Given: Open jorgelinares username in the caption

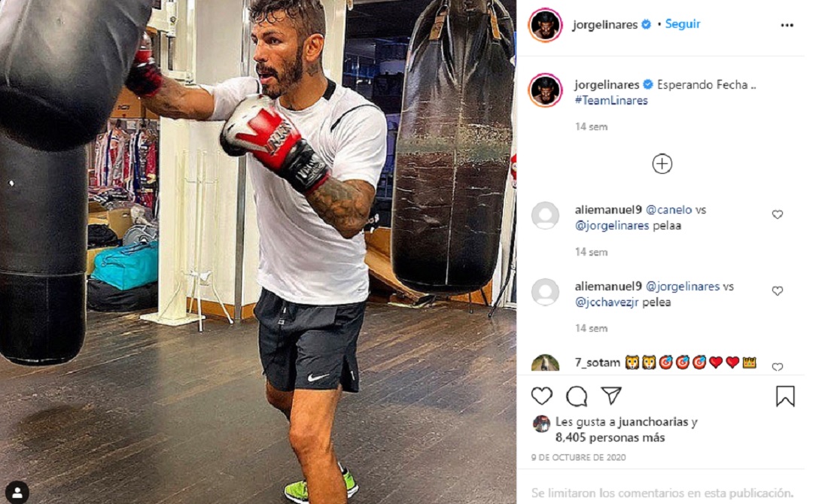Looking at the screenshot, I should pyautogui.click(x=607, y=84).
